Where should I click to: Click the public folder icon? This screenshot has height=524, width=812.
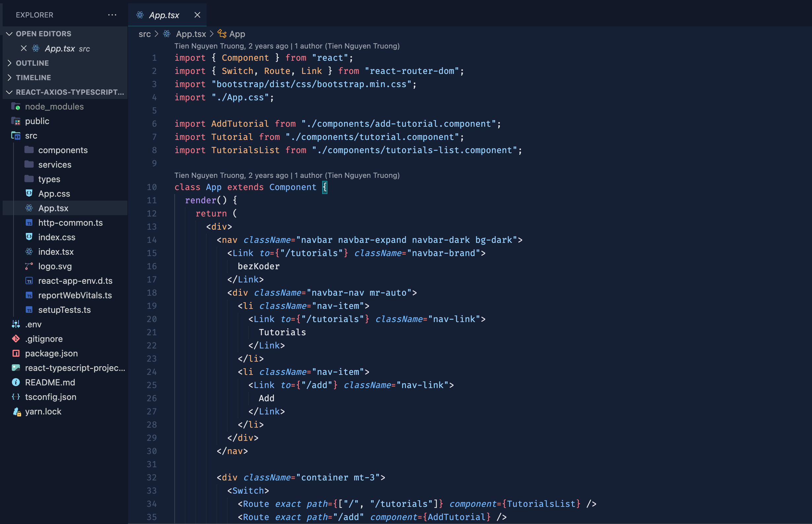point(16,121)
